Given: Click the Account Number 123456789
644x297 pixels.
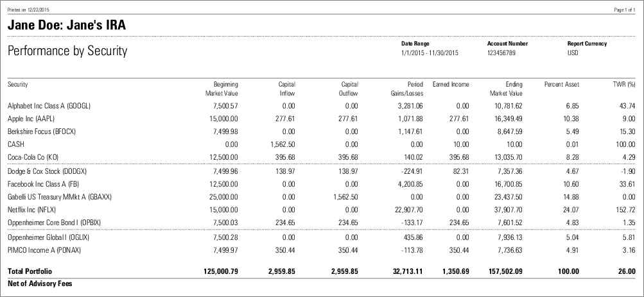Looking at the screenshot, I should tap(504, 53).
